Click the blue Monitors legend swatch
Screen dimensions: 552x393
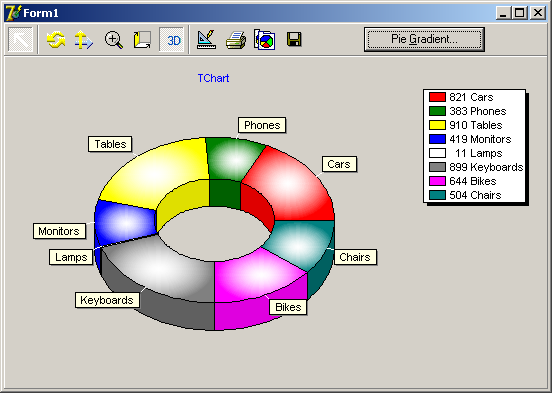[x=437, y=139]
